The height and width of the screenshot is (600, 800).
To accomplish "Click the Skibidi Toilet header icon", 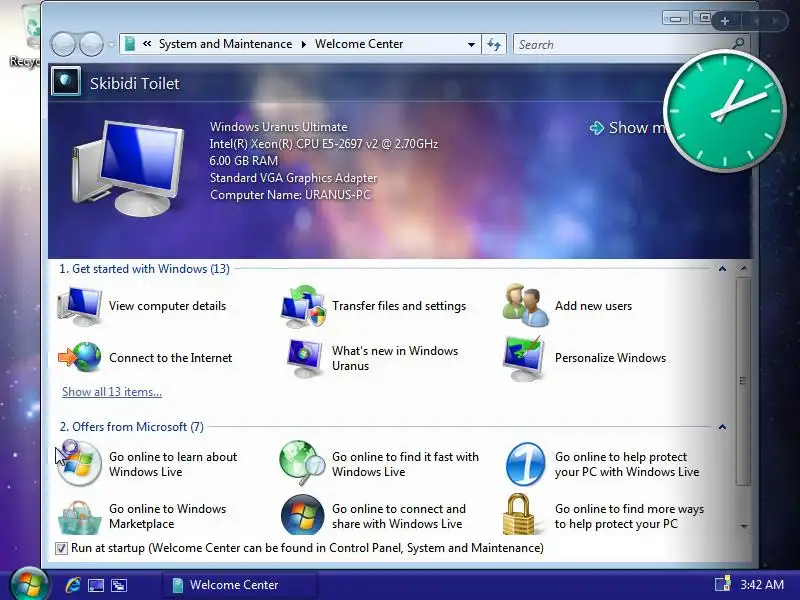I will [x=66, y=82].
